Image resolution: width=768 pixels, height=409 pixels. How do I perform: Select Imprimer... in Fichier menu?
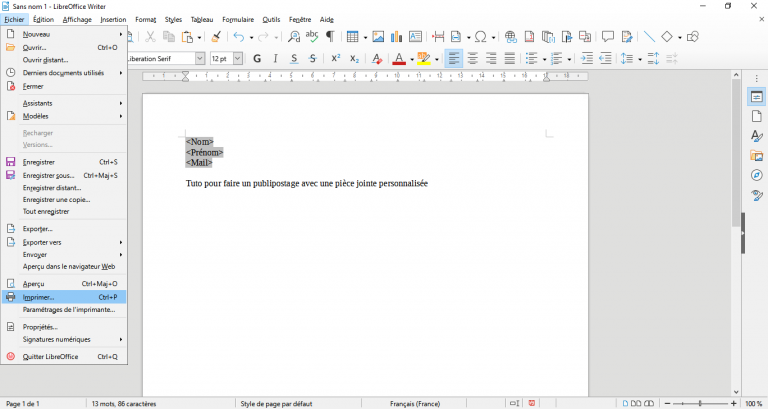tap(64, 297)
